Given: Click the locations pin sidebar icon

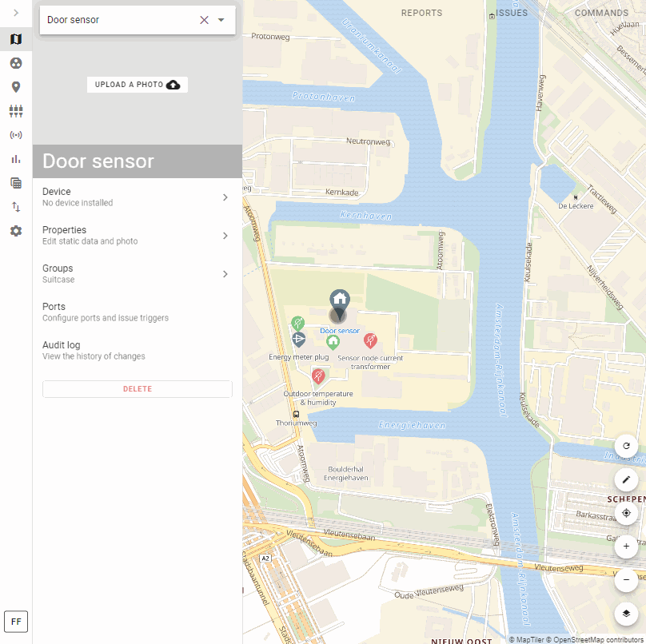Looking at the screenshot, I should (16, 87).
